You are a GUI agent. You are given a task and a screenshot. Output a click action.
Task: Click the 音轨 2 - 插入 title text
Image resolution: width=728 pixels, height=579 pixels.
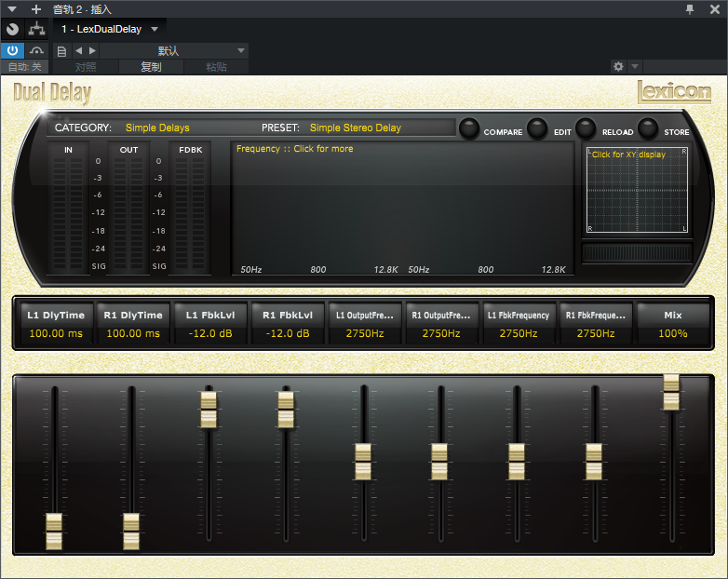pyautogui.click(x=82, y=9)
